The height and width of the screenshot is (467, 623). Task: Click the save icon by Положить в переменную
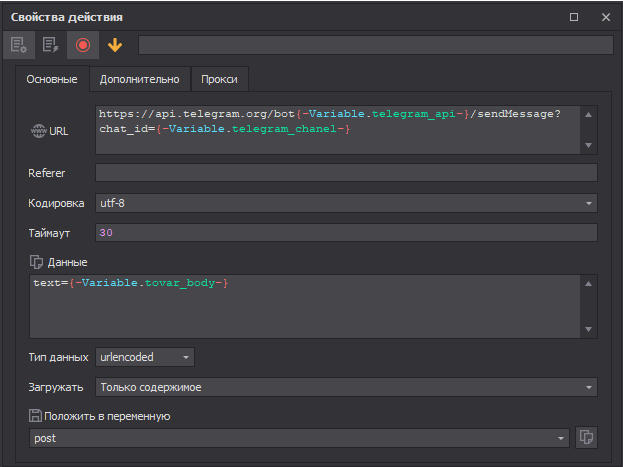coord(36,416)
